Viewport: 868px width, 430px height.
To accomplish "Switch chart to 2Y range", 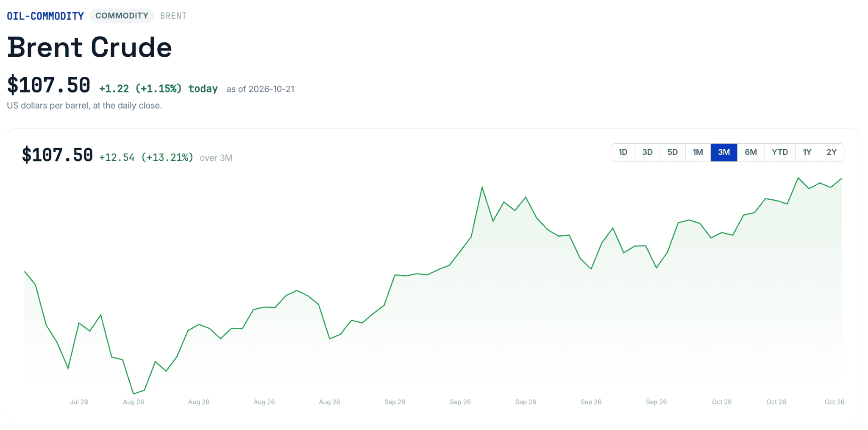I will pos(832,152).
